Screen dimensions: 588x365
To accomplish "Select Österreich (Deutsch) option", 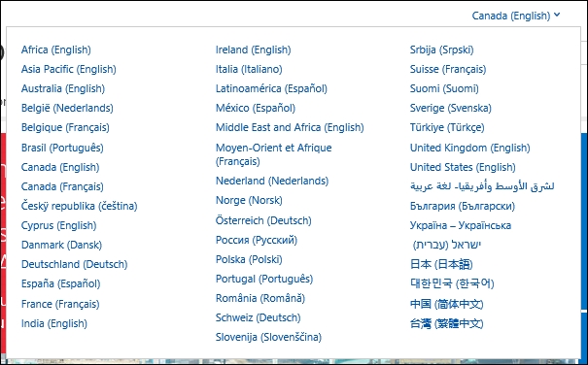I will 263,220.
